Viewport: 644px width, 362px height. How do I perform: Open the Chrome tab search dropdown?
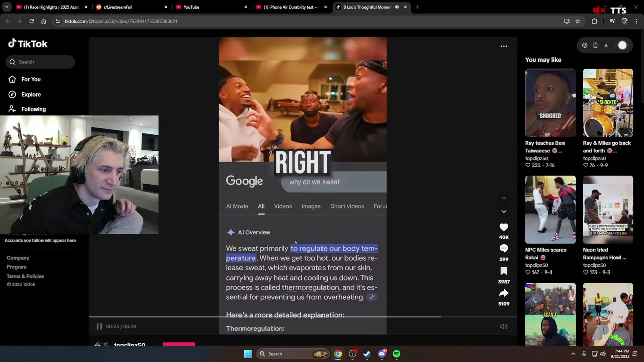click(x=7, y=7)
